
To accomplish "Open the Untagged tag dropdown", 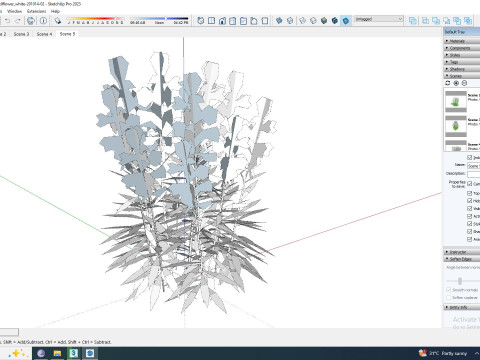I will coord(378,19).
